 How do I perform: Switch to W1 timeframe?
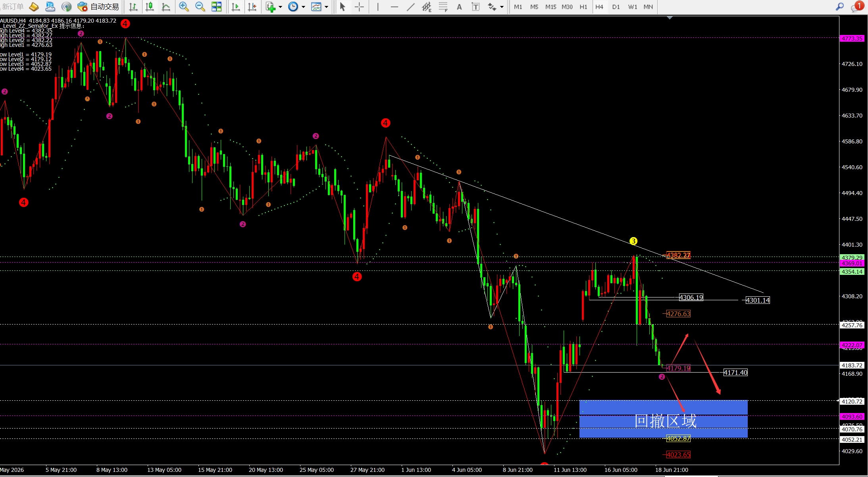click(x=632, y=7)
